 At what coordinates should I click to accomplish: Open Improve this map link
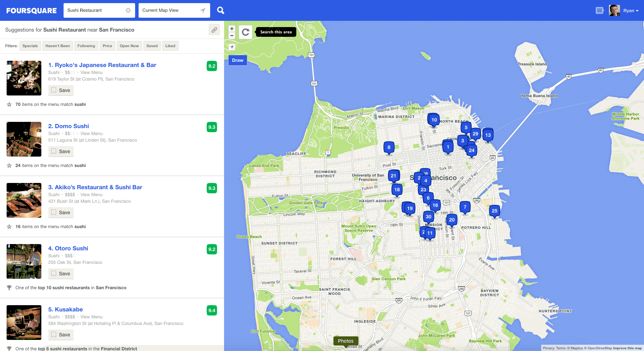coord(627,348)
